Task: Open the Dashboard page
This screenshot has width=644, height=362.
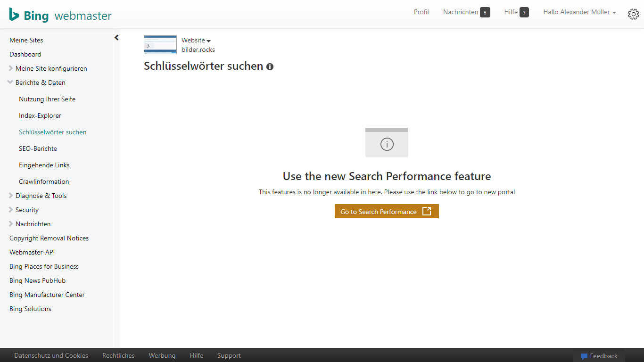Action: 25,54
